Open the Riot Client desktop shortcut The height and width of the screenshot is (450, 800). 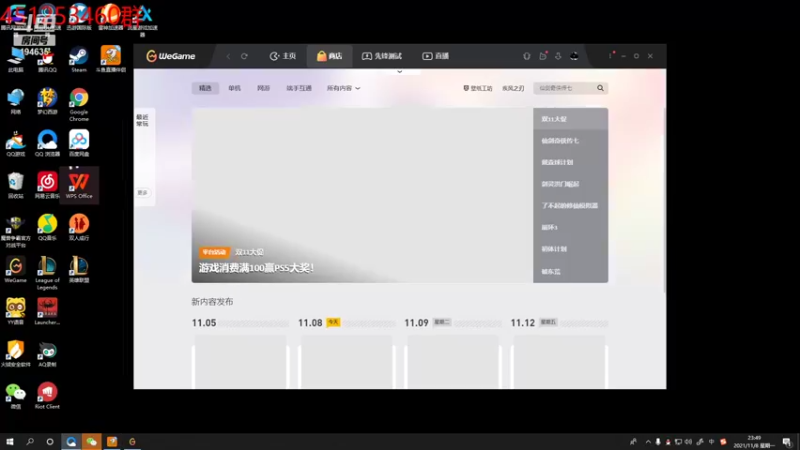coord(47,395)
